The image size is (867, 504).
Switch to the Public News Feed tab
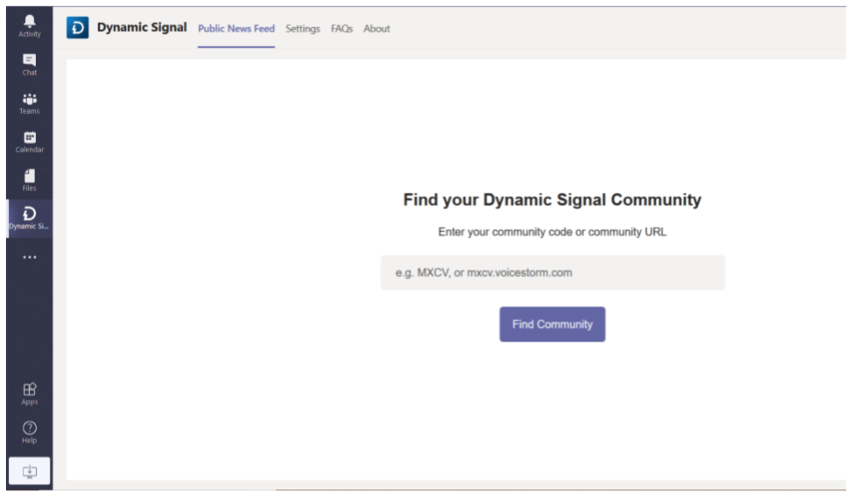[x=236, y=29]
